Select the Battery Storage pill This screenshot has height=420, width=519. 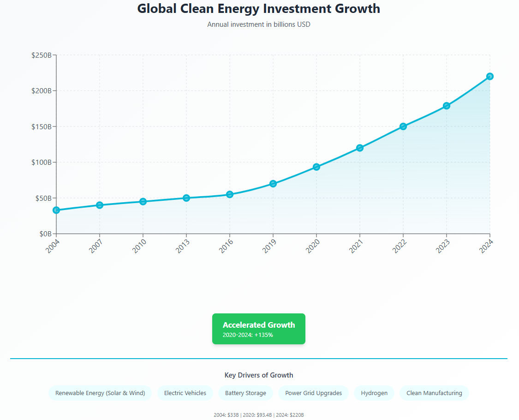click(245, 393)
